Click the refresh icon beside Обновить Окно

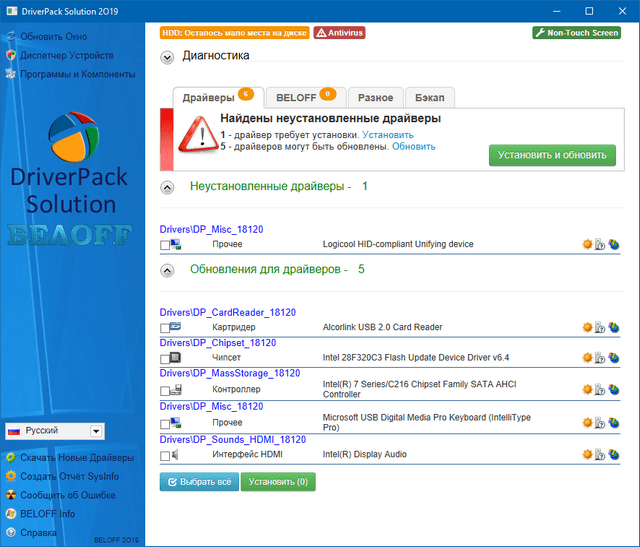click(x=10, y=37)
